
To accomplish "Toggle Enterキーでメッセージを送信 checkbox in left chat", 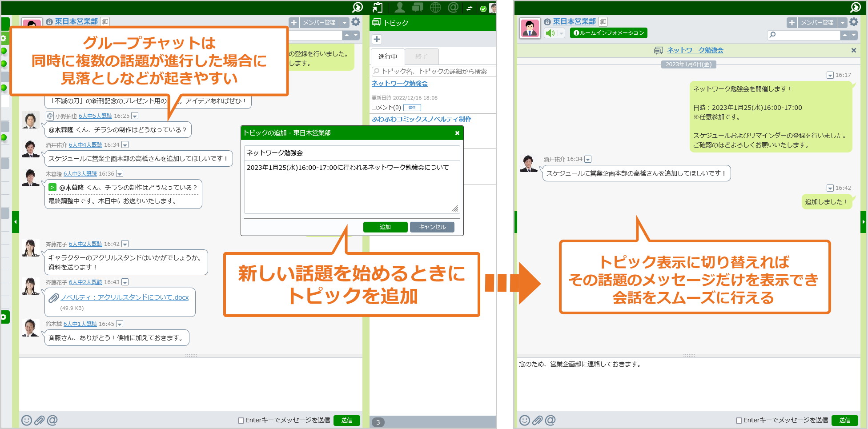I will pos(241,421).
